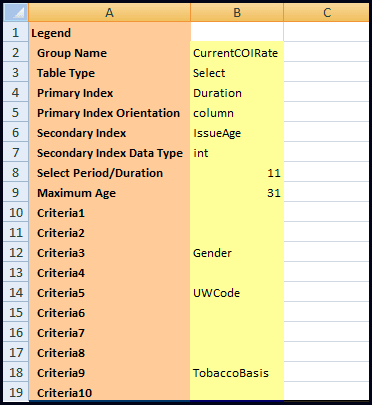Image resolution: width=372 pixels, height=405 pixels.
Task: Select the Maximum Age value 31
Action: 237,193
